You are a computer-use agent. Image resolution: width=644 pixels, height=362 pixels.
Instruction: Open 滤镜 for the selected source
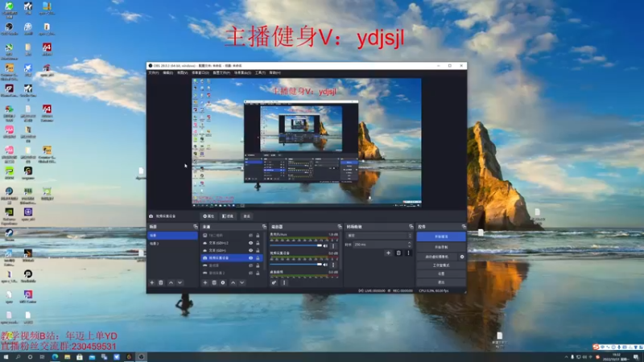[x=228, y=216]
